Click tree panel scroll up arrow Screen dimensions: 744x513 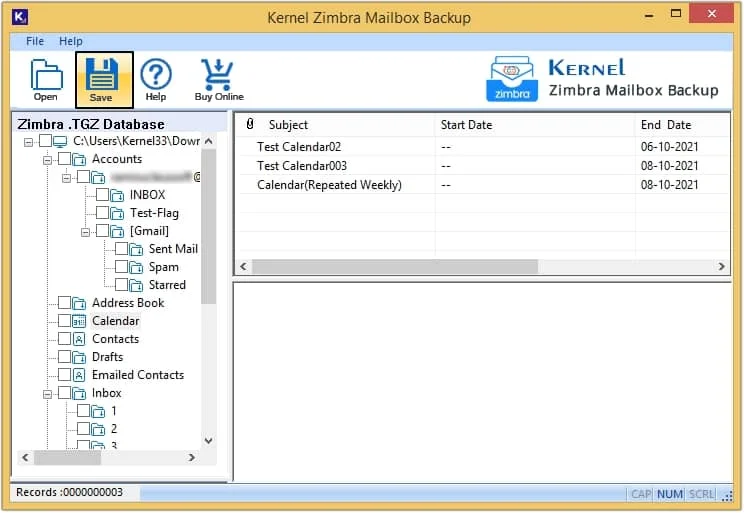(x=208, y=141)
